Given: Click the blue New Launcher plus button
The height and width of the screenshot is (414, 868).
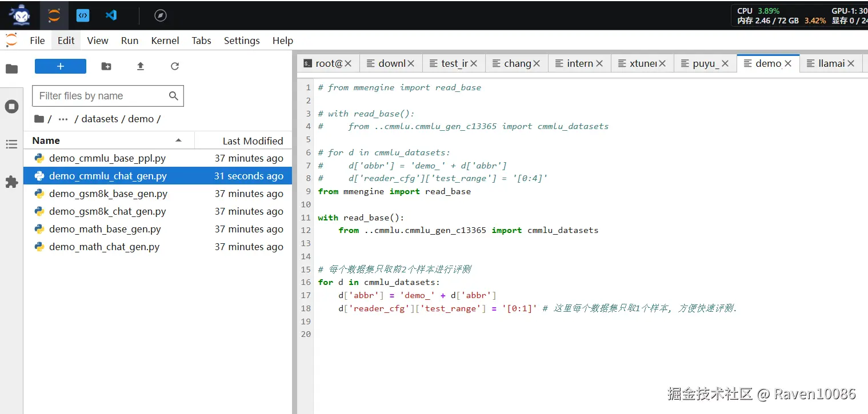Looking at the screenshot, I should tap(61, 66).
